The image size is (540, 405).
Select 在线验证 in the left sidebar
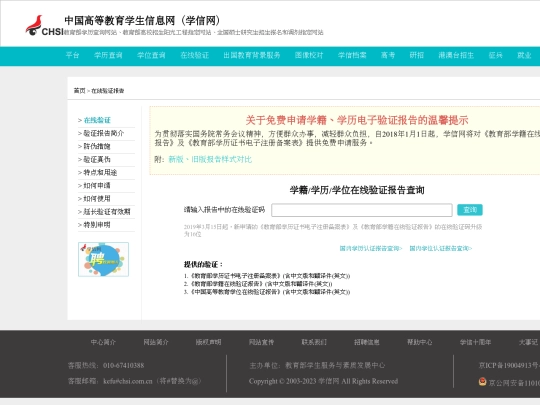[97, 120]
